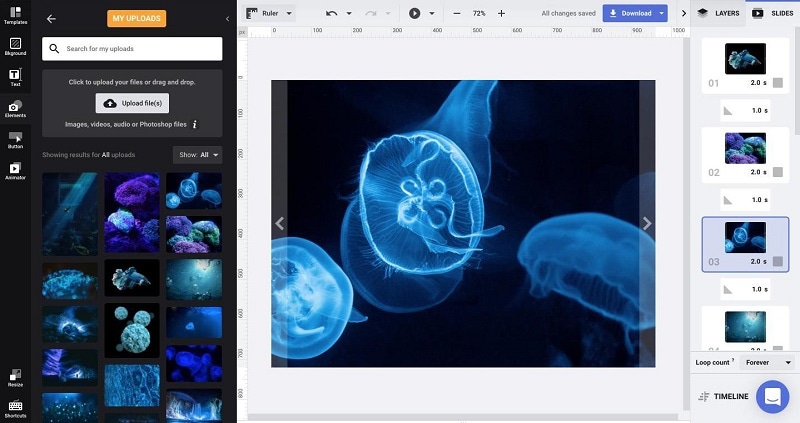Edit transition after slide 01
This screenshot has width=800, height=423.
tap(745, 110)
